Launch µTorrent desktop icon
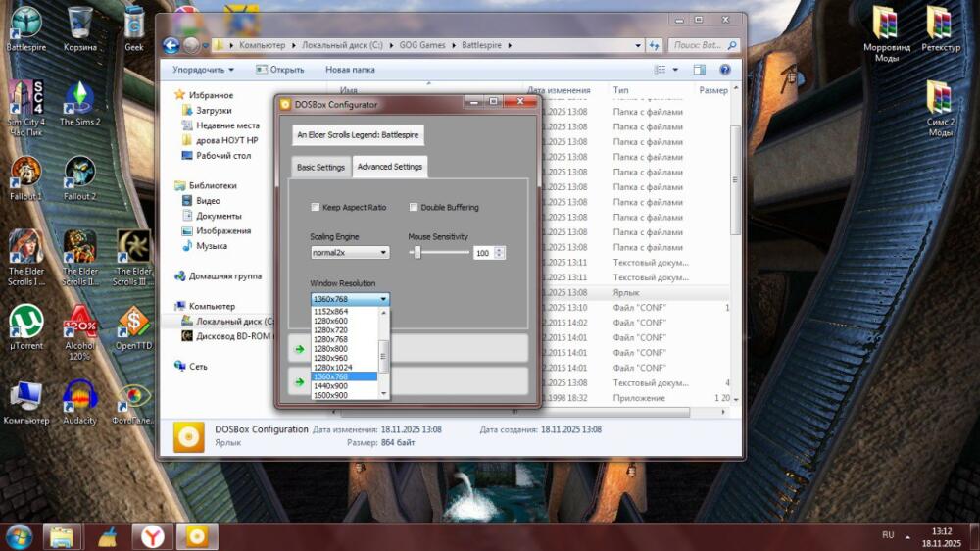Screen dimensions: 980x551 coord(25,326)
